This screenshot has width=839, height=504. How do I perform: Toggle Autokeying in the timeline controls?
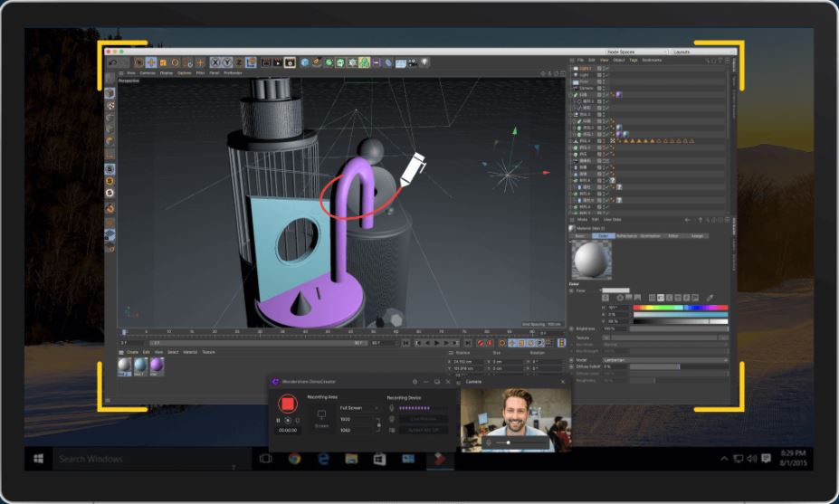(490, 343)
